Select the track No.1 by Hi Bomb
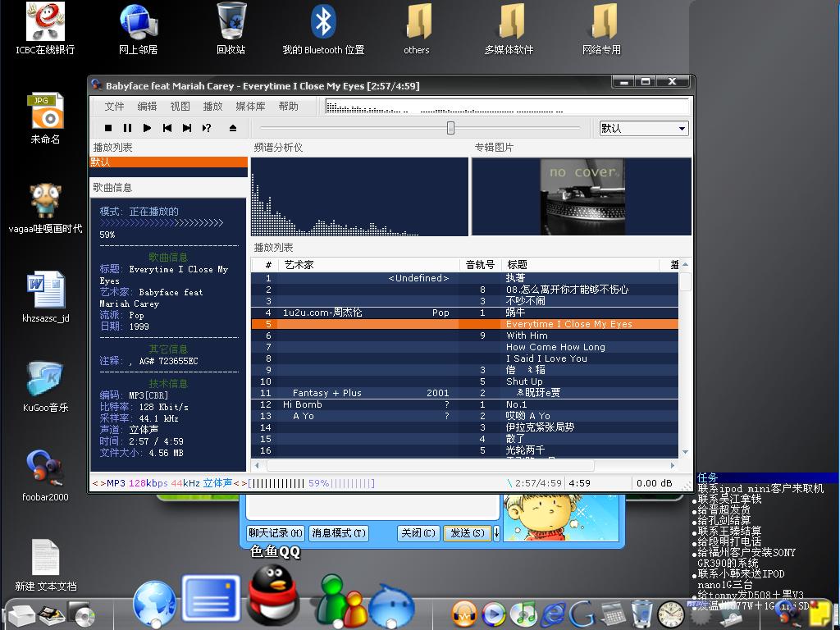This screenshot has width=840, height=630. 464,404
